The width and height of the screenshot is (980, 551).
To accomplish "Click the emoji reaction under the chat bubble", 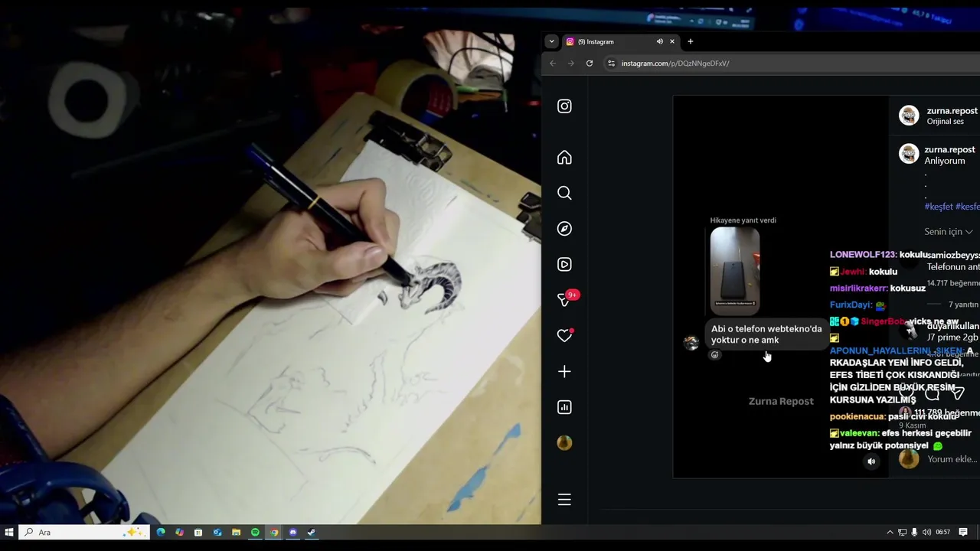I will 715,354.
